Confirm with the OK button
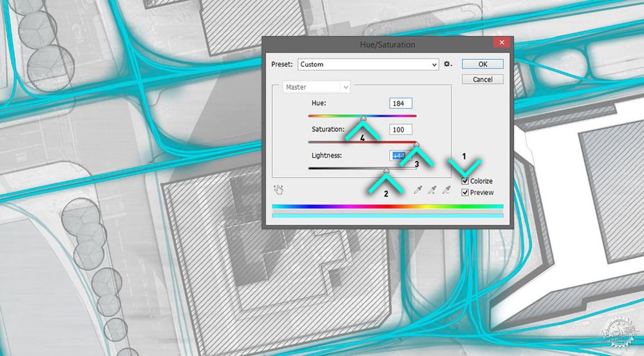Viewport: 644px width, 356px height. [x=482, y=64]
